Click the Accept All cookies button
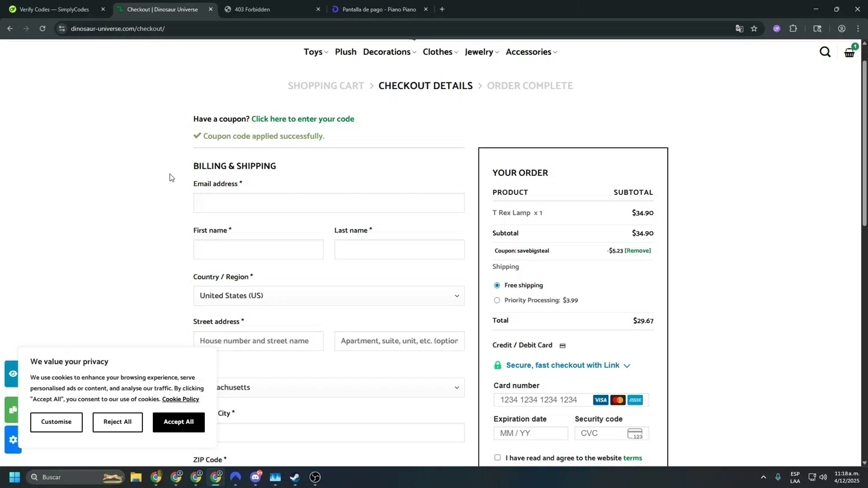 click(x=179, y=422)
